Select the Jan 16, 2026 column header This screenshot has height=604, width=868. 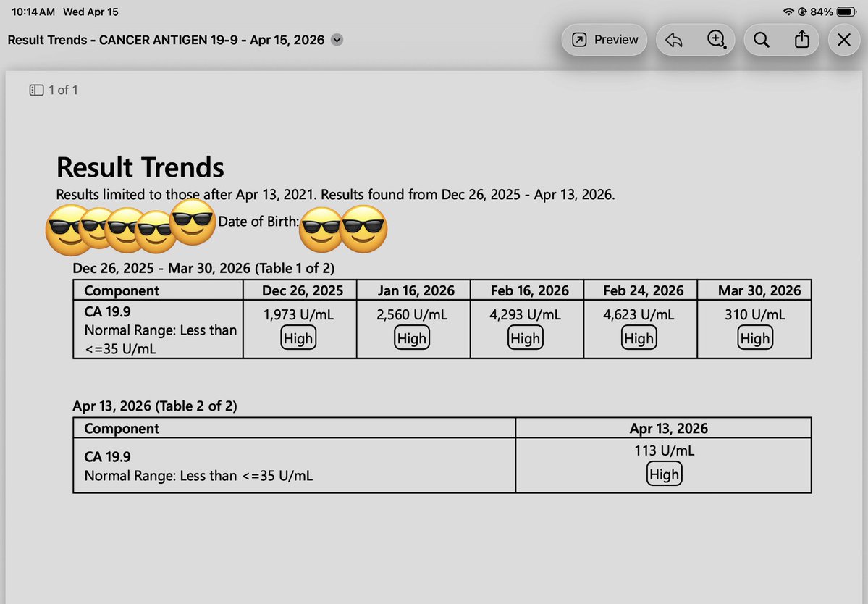(416, 290)
